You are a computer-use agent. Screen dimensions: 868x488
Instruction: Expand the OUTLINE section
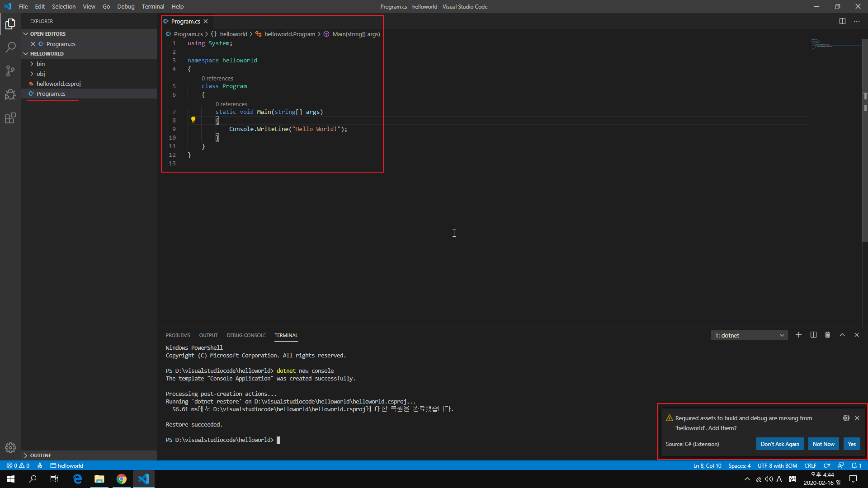41,455
